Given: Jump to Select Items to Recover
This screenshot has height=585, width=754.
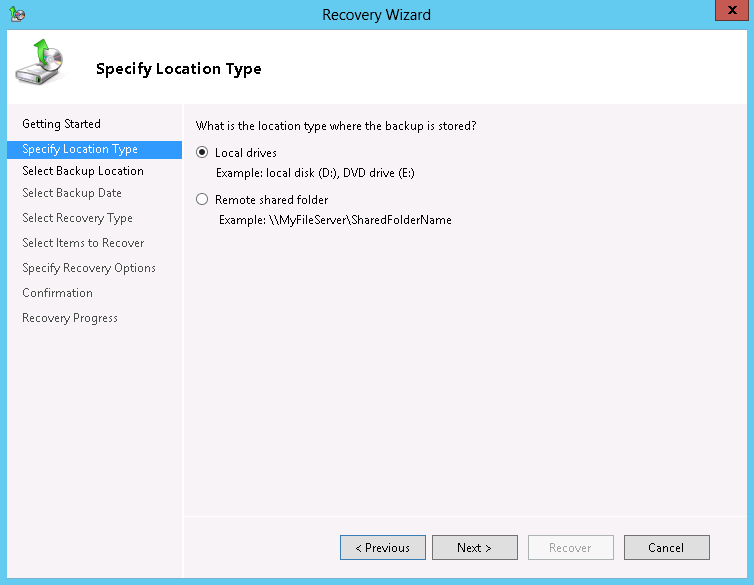Looking at the screenshot, I should pyautogui.click(x=83, y=243).
